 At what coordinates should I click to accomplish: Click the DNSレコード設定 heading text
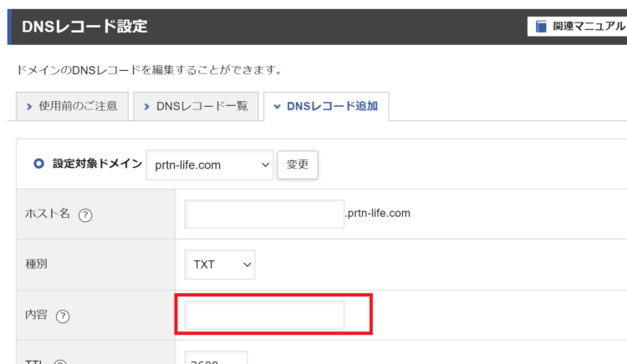[84, 27]
